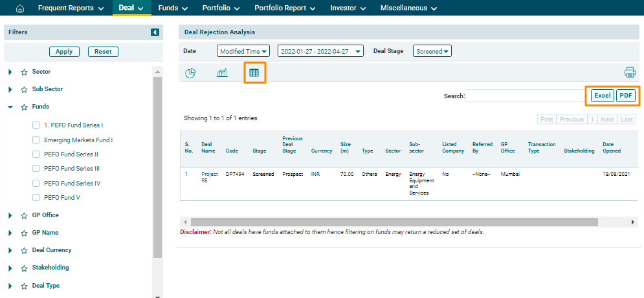
Task: Open the Modified Time date dropdown
Action: pyautogui.click(x=243, y=51)
